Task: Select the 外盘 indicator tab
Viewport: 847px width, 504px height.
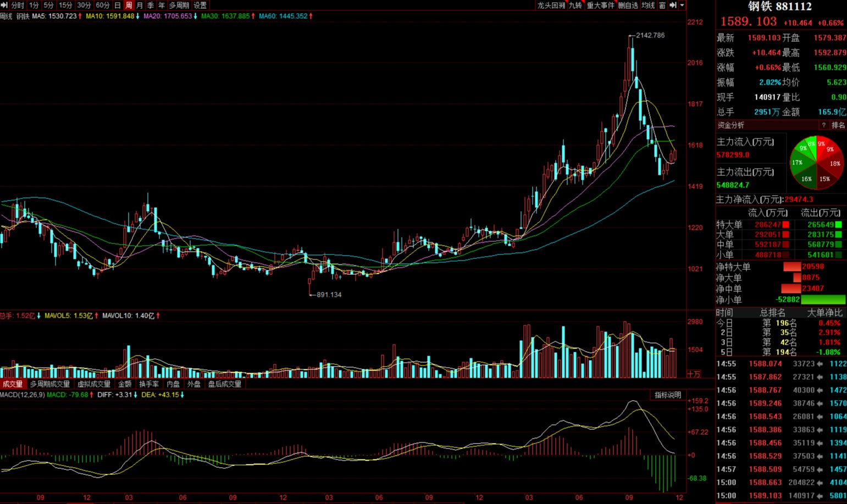Action: tap(194, 384)
